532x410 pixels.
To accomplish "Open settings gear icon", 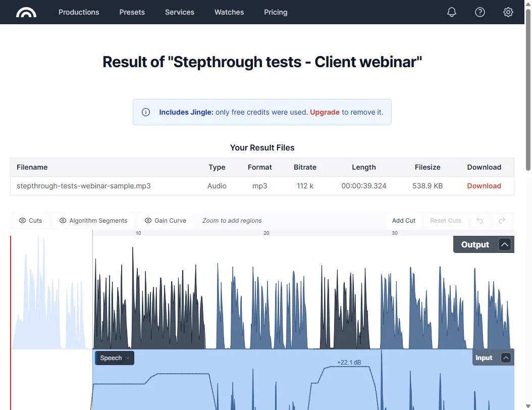I will click(508, 12).
